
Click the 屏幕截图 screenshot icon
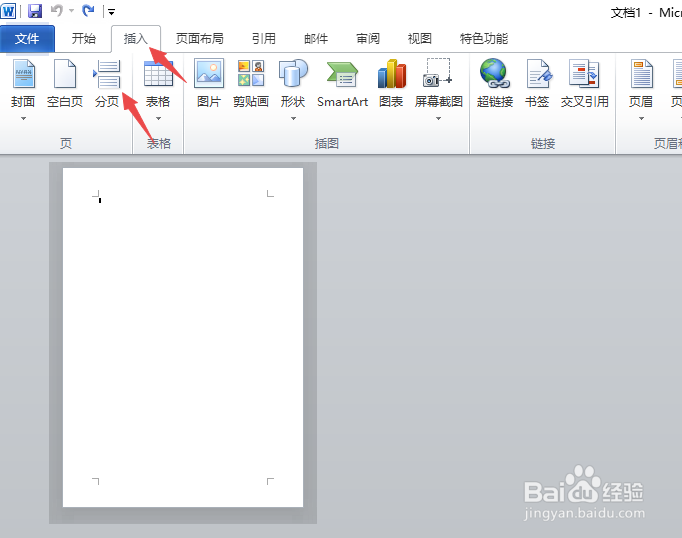pos(438,73)
